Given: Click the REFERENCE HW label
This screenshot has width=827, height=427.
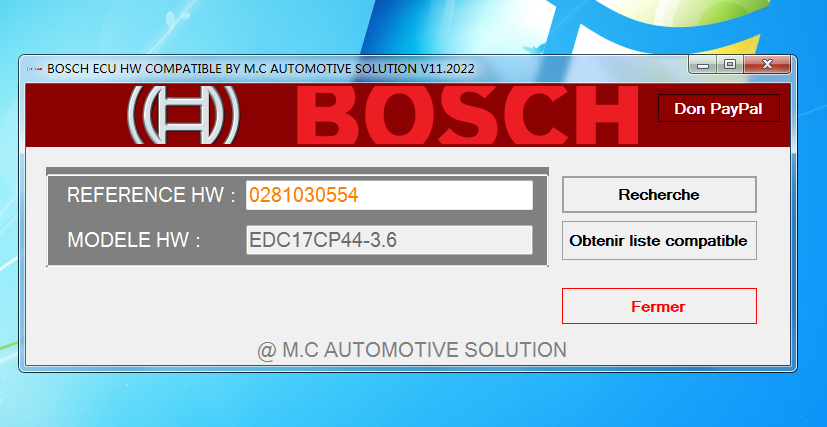Looking at the screenshot, I should 151,195.
